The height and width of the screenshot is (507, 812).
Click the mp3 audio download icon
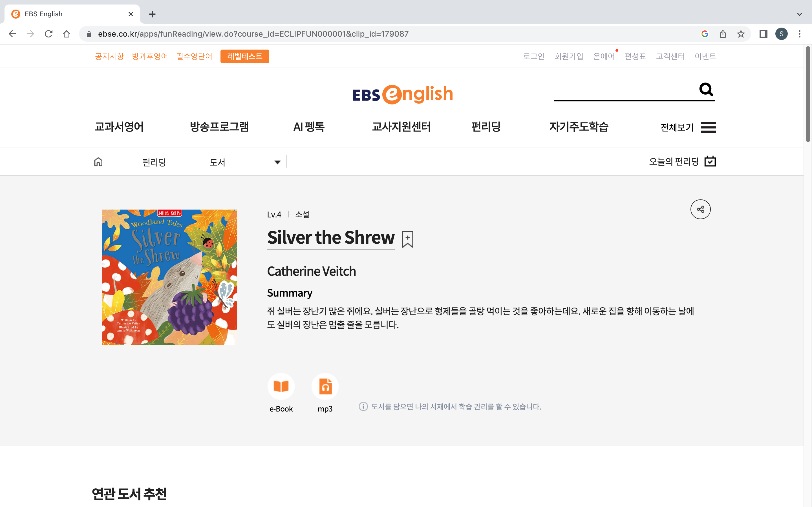click(x=325, y=386)
